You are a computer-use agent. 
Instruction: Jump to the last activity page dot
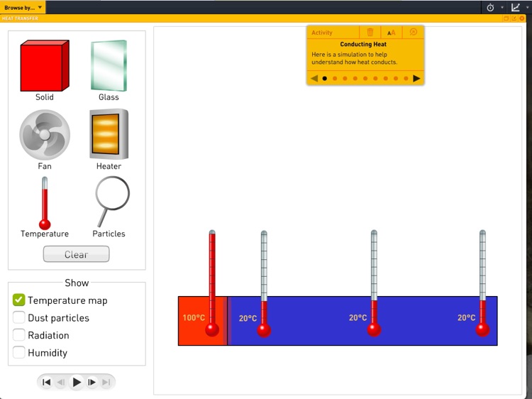[406, 78]
